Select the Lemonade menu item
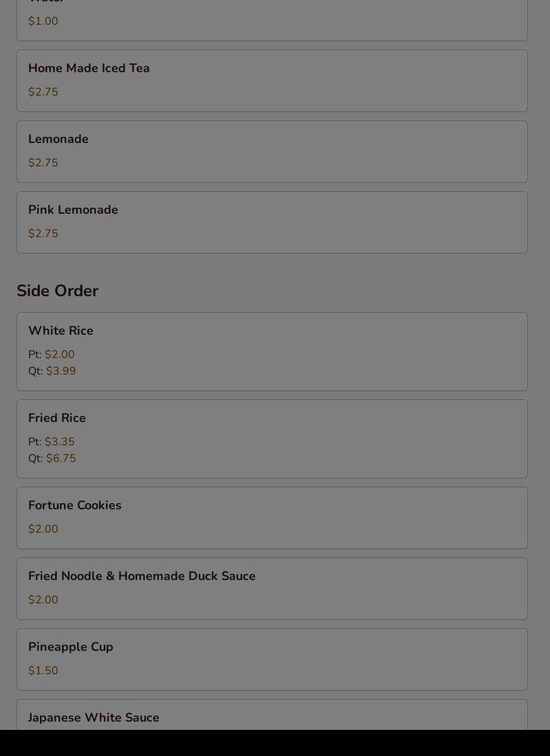 [58, 139]
